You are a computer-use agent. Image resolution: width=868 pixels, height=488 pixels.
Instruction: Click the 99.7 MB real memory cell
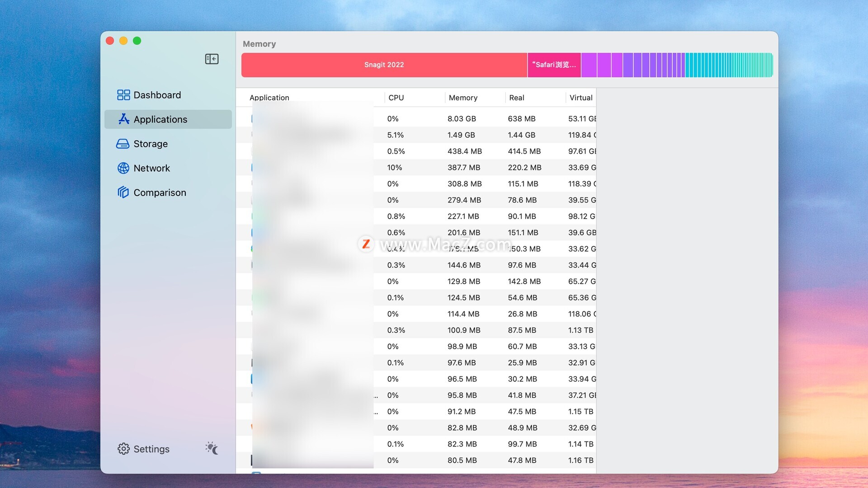(x=522, y=444)
